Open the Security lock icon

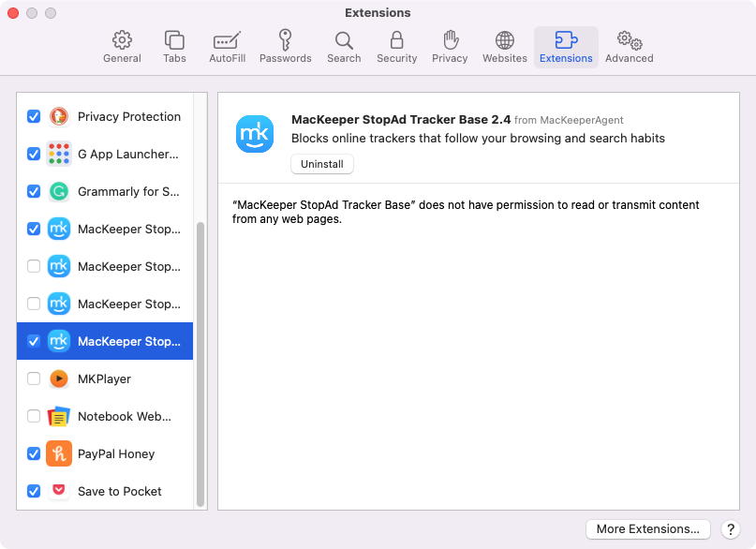[x=397, y=40]
